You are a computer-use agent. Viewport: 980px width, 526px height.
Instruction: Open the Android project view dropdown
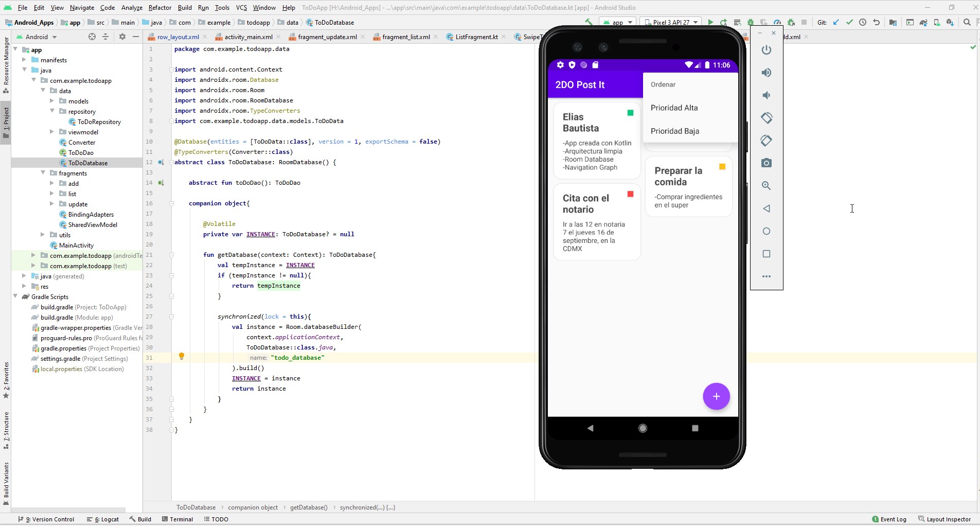coord(37,37)
